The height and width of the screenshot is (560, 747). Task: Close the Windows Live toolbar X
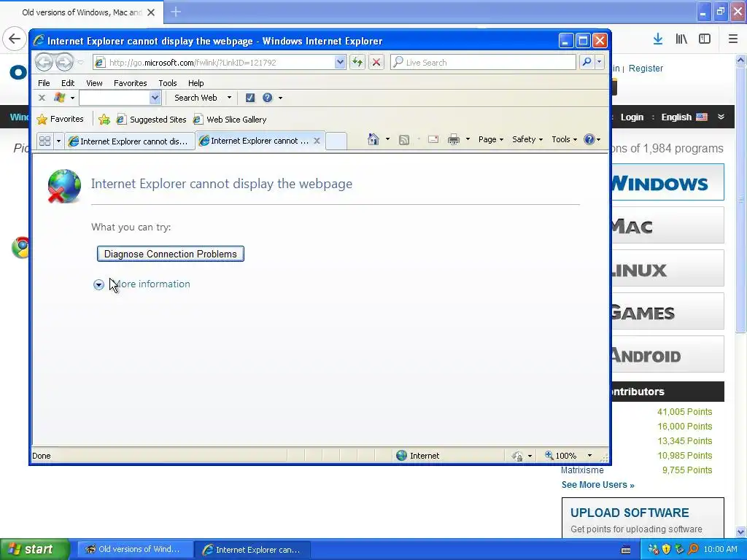(42, 98)
